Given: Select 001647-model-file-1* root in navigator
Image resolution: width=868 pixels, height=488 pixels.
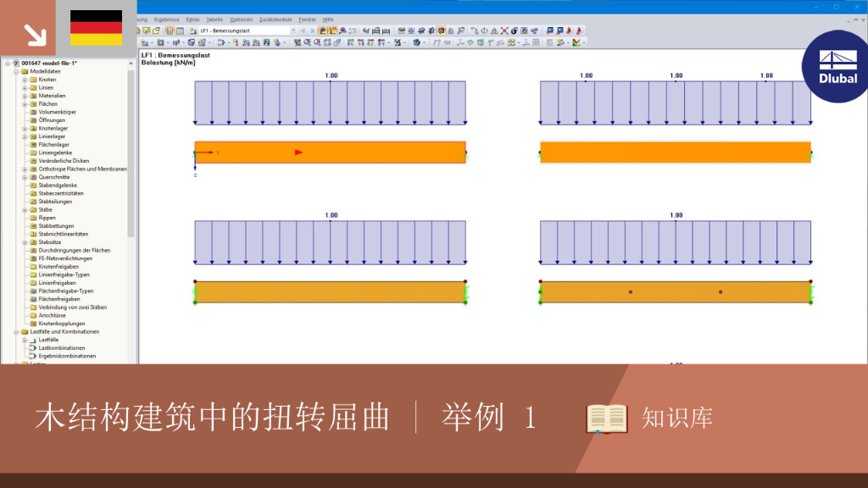Looking at the screenshot, I should tap(48, 64).
